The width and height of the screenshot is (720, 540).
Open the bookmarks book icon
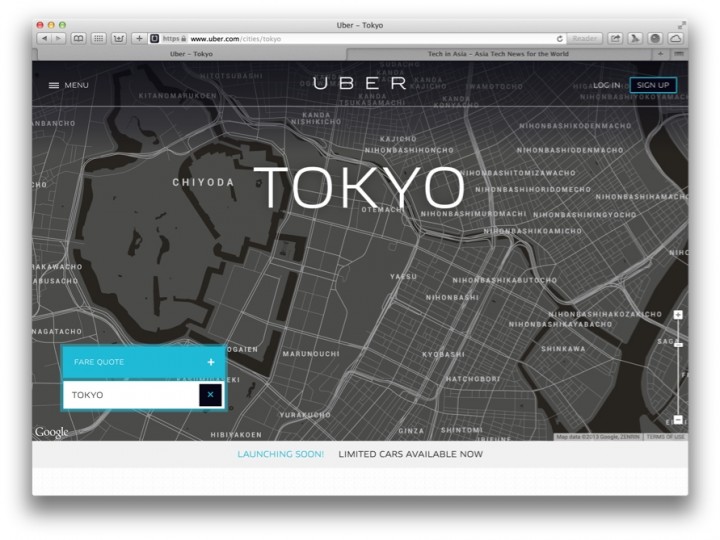(x=79, y=39)
